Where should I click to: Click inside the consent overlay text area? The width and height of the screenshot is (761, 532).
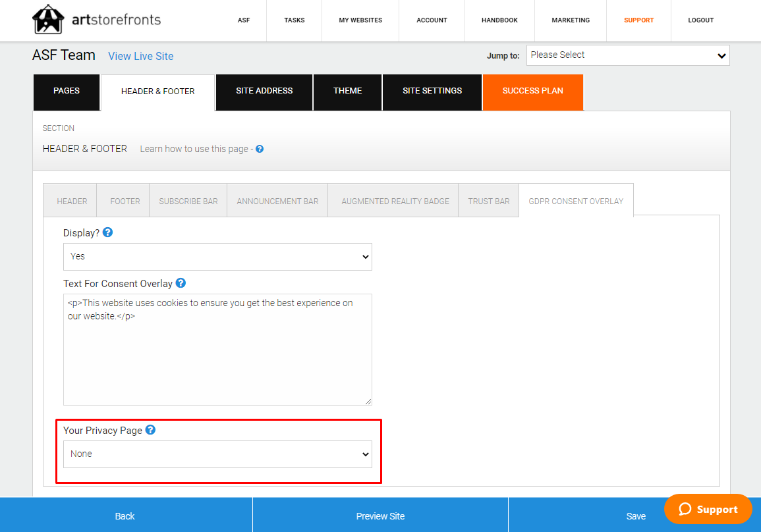click(217, 356)
